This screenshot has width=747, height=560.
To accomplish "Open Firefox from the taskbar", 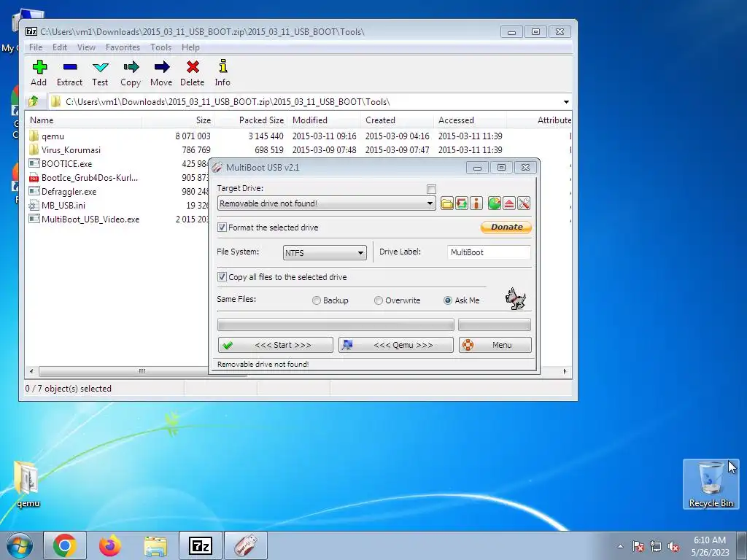I will tap(110, 545).
